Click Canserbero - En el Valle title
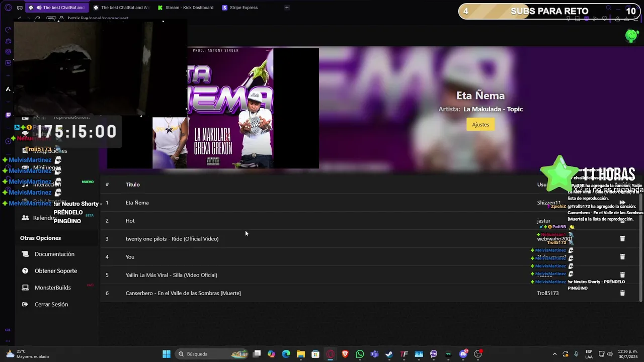 pos(183,293)
